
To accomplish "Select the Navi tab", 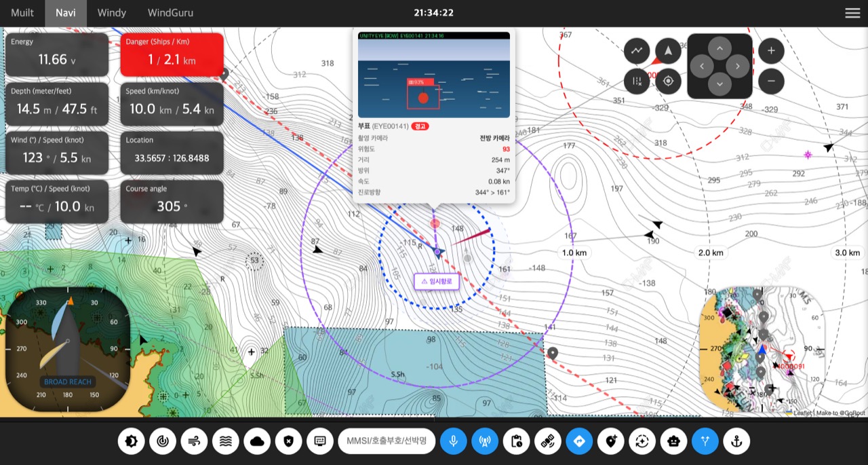I will point(66,13).
